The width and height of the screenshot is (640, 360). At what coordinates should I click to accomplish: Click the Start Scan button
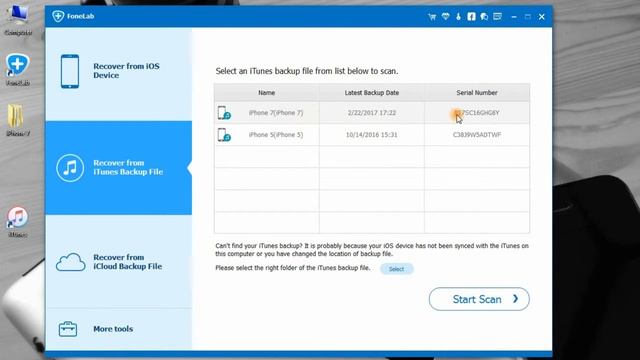479,299
